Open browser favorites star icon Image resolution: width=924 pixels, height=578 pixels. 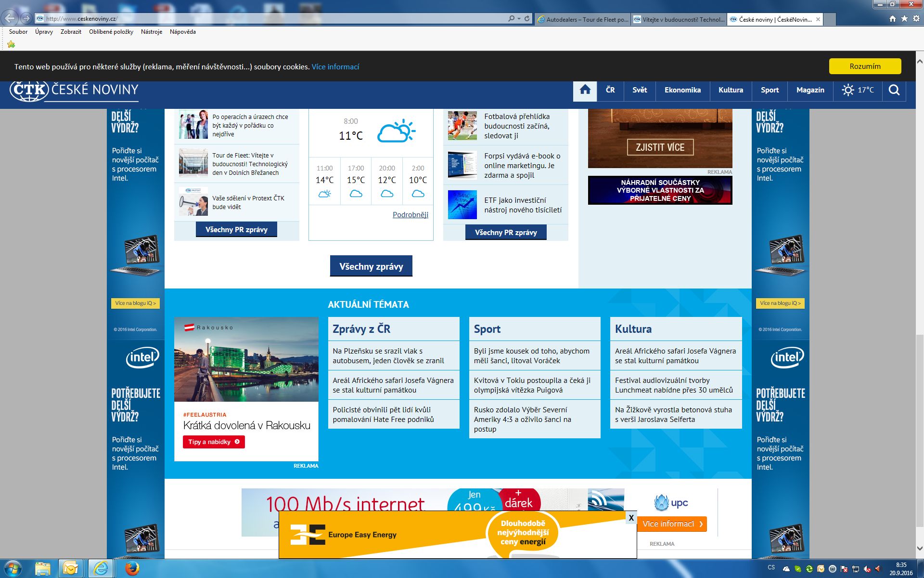pyautogui.click(x=904, y=19)
